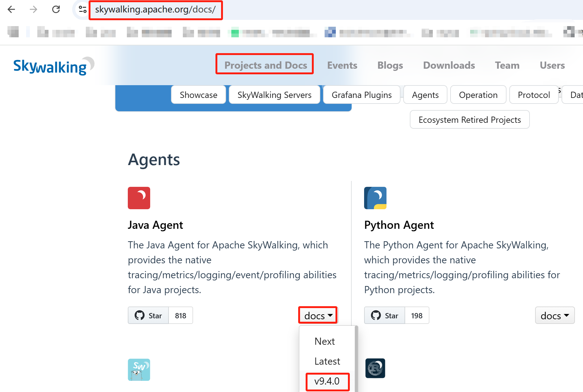Image resolution: width=583 pixels, height=392 pixels.
Task: Click the docs dropdown list scrollbar
Action: tap(356, 359)
